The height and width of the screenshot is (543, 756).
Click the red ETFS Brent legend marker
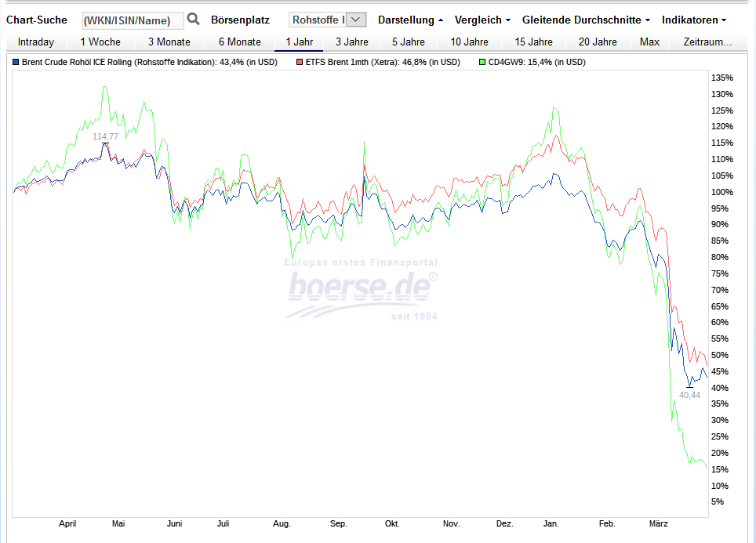[299, 60]
